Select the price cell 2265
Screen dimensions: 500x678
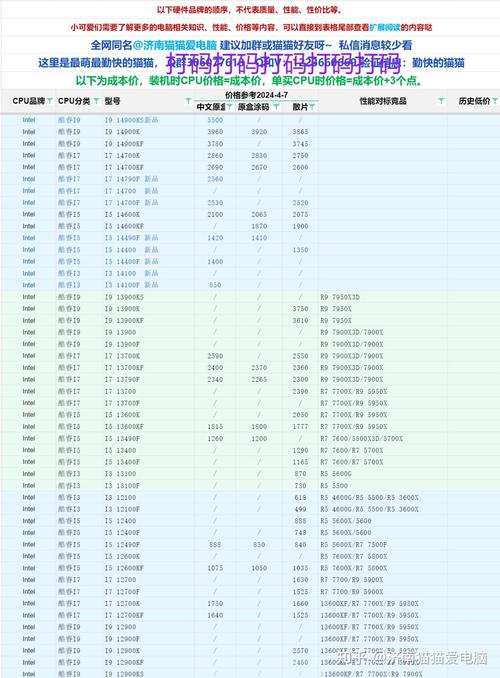click(259, 379)
